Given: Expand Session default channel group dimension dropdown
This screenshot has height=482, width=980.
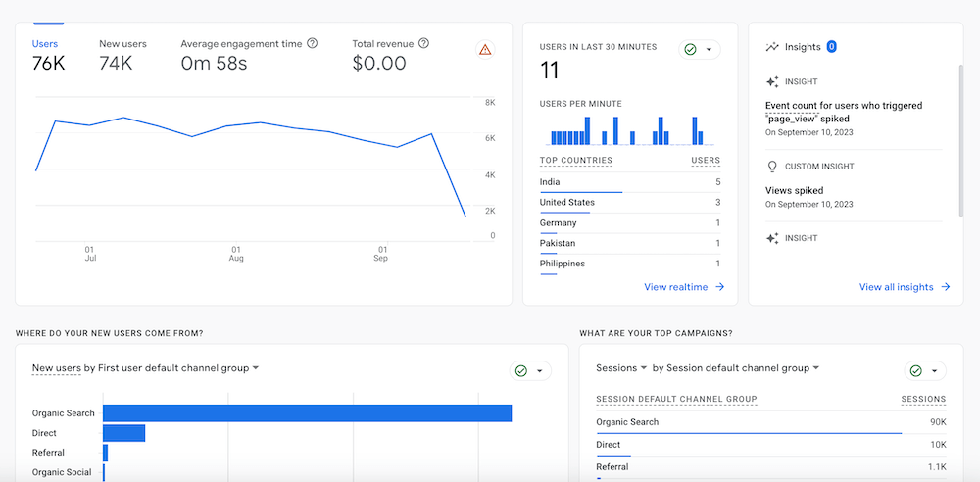Looking at the screenshot, I should (815, 368).
